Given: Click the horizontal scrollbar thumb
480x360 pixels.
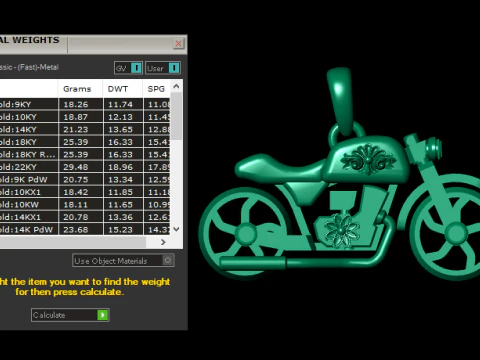Looking at the screenshot, I should click(73, 242).
